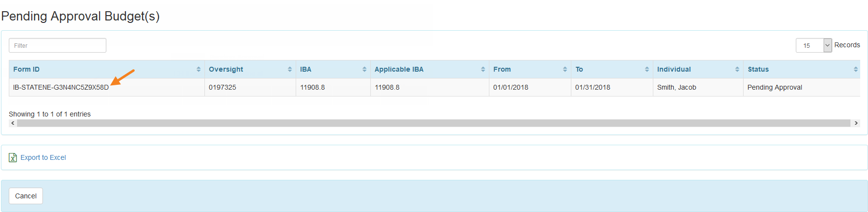Sort by To date column arrows
Viewport: 868px width, 212px height.
(647, 69)
